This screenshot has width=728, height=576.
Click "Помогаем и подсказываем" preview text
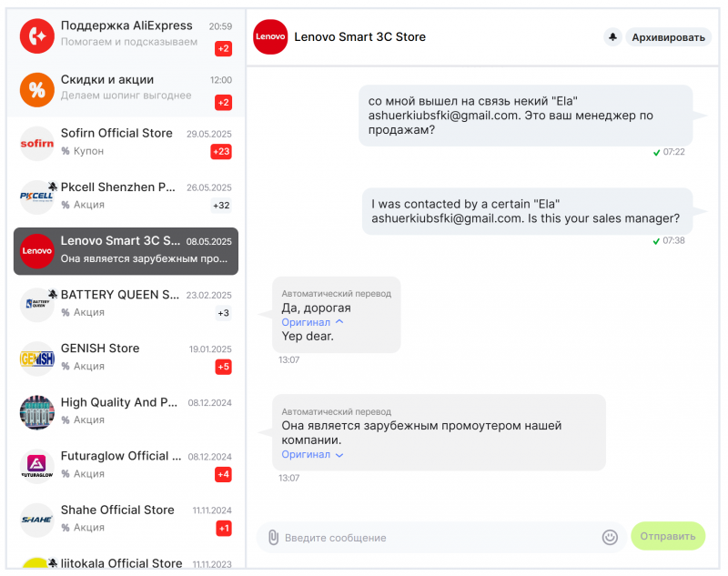129,42
